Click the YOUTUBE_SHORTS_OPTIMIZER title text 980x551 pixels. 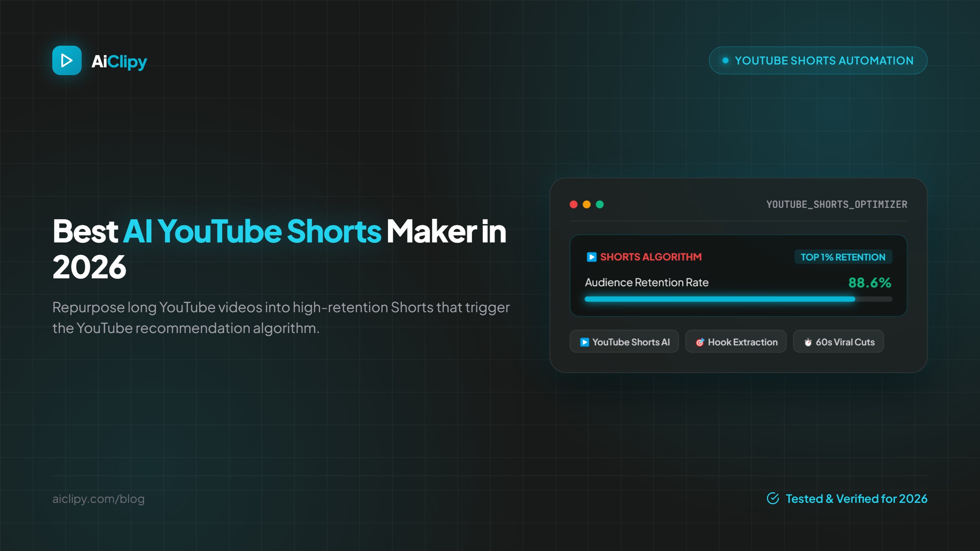click(x=837, y=204)
